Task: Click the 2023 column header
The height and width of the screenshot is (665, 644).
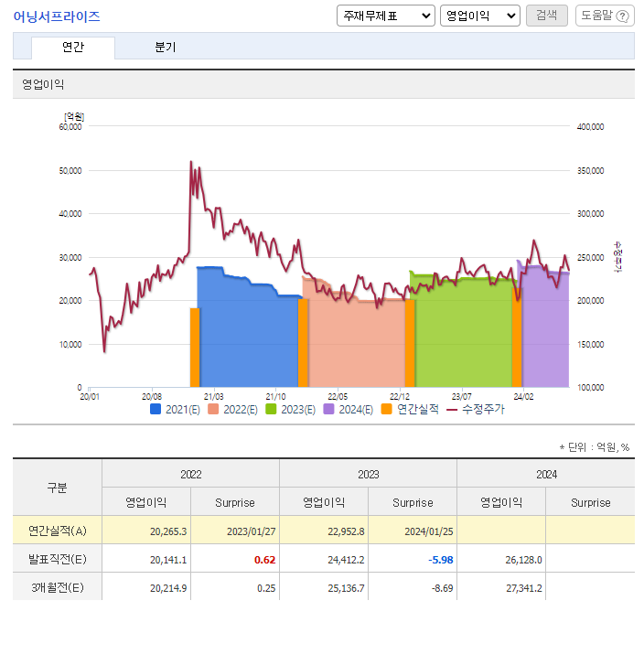Action: pos(369,474)
